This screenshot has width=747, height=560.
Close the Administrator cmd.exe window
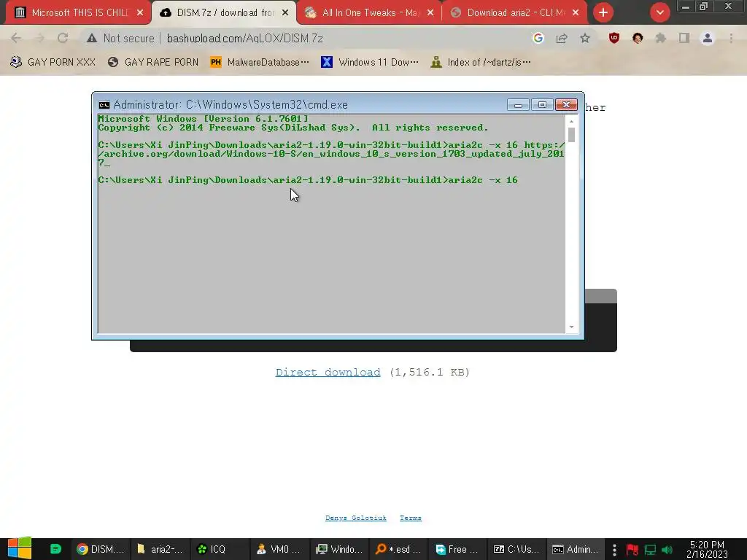pos(566,105)
